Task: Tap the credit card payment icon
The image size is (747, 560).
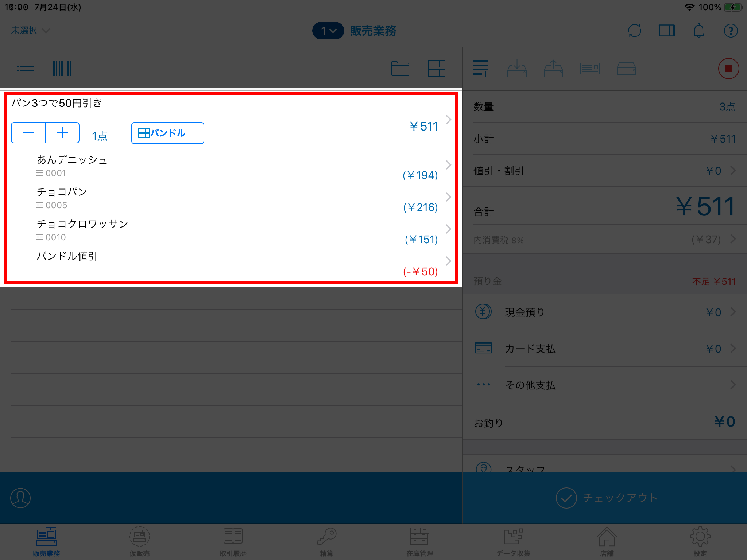Action: pos(483,348)
